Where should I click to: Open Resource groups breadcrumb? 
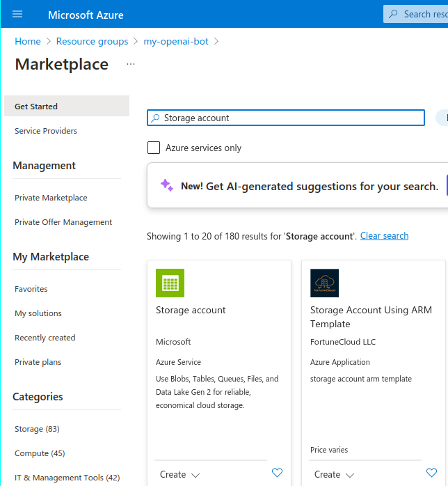[x=92, y=41]
